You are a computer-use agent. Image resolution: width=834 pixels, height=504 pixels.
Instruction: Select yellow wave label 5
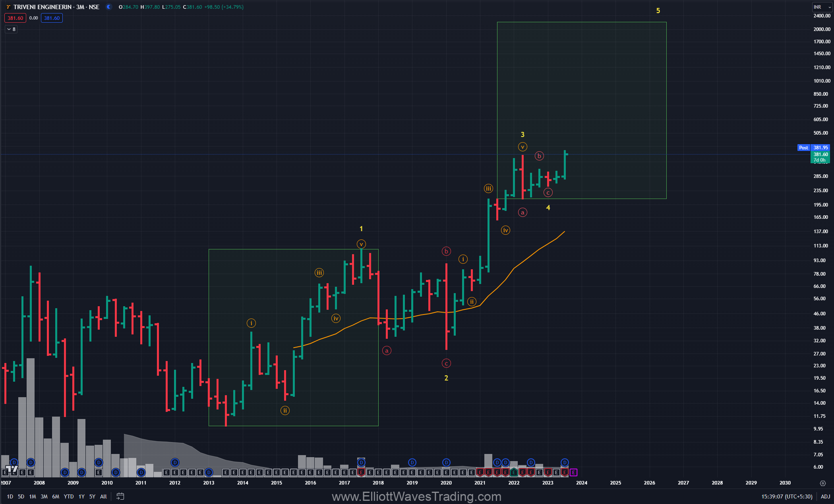(658, 11)
